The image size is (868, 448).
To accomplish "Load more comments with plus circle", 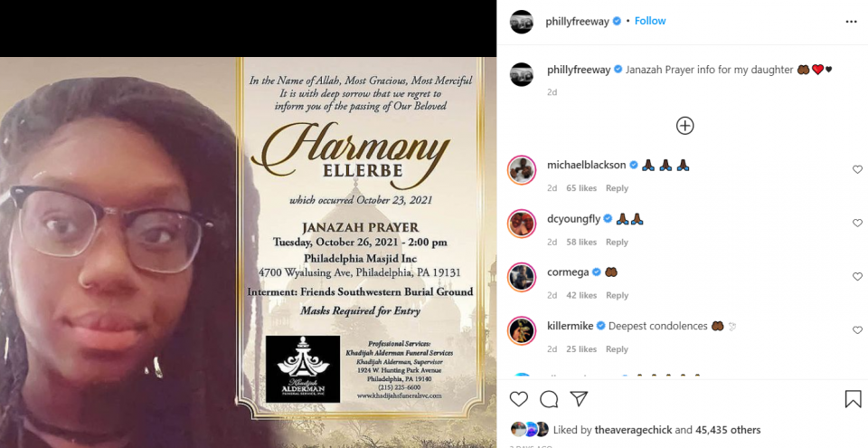I will pos(684,126).
